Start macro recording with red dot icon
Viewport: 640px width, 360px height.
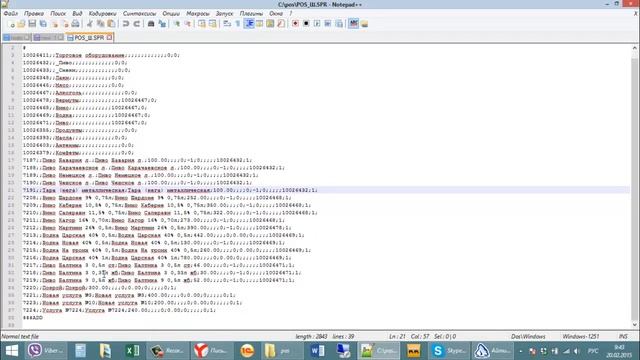tap(295, 24)
